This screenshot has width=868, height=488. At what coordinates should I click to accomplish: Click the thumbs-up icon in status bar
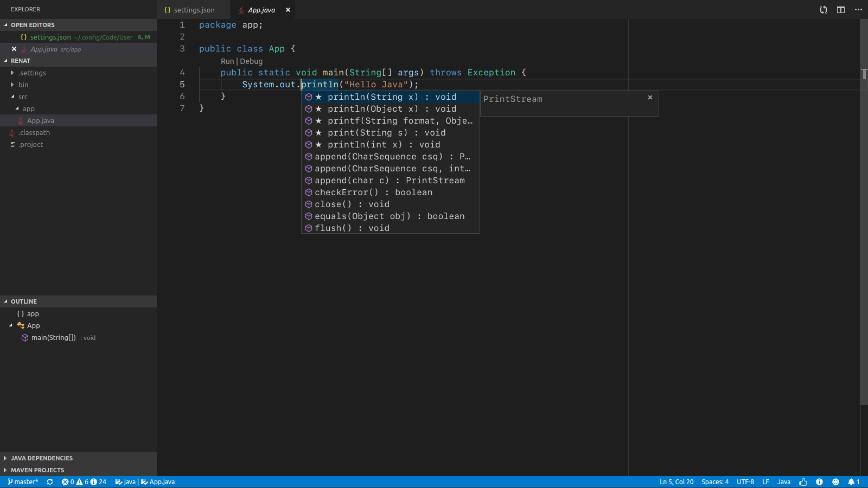[803, 481]
